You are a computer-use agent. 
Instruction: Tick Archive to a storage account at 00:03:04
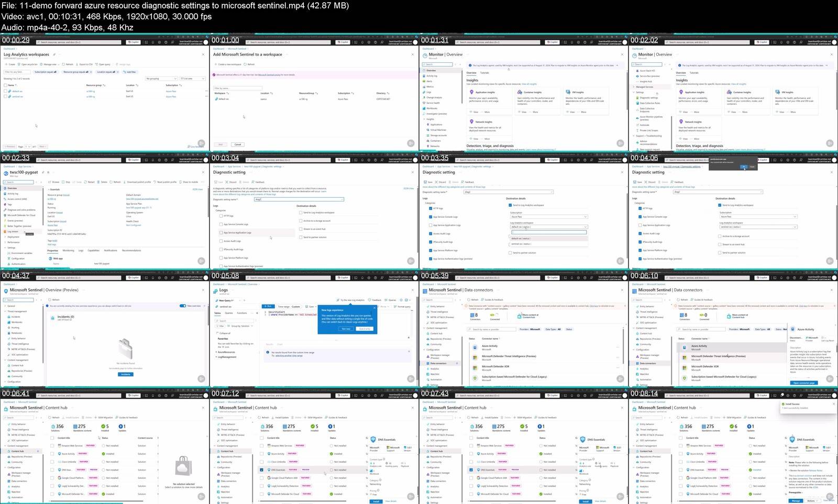(x=300, y=221)
